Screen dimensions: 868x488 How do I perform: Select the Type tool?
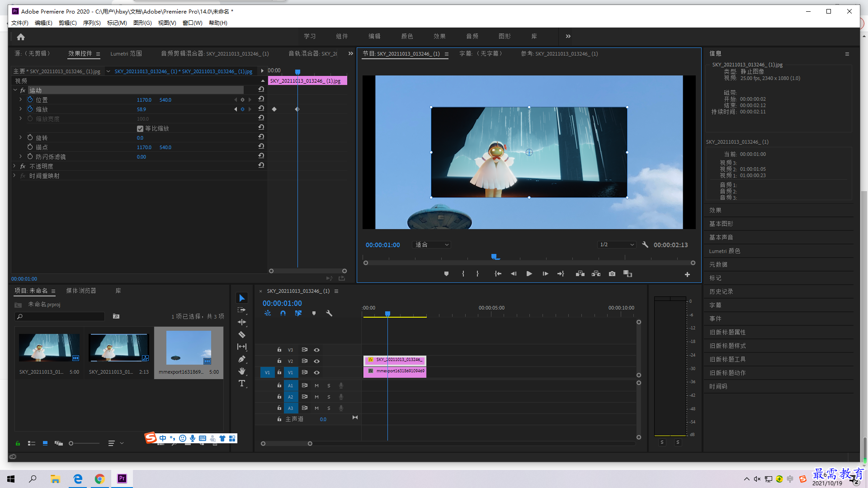242,383
